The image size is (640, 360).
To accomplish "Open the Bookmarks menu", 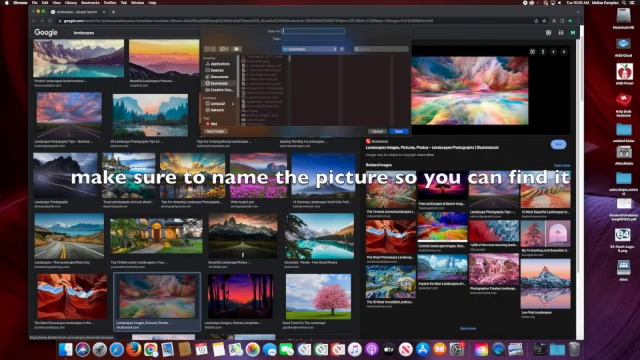I will [x=90, y=2].
